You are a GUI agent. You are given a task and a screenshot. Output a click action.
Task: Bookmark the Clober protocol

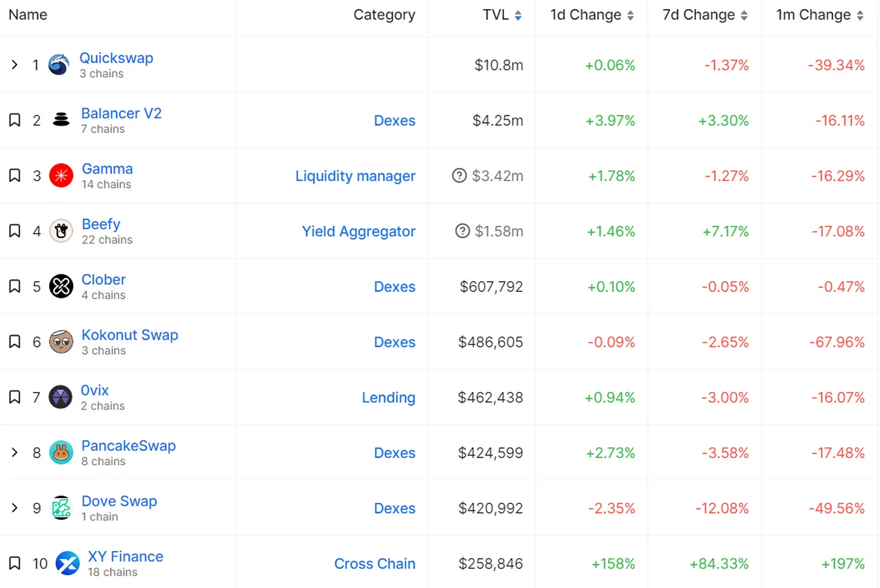coord(15,286)
